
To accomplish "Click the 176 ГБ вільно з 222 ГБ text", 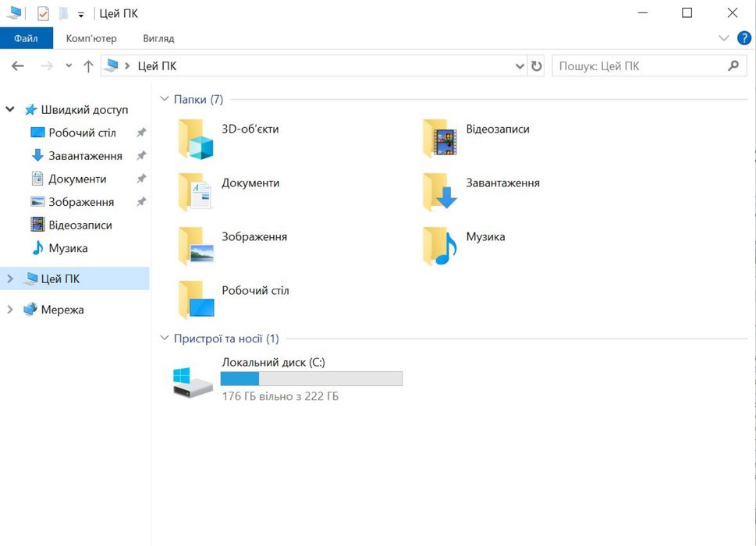I will click(280, 396).
